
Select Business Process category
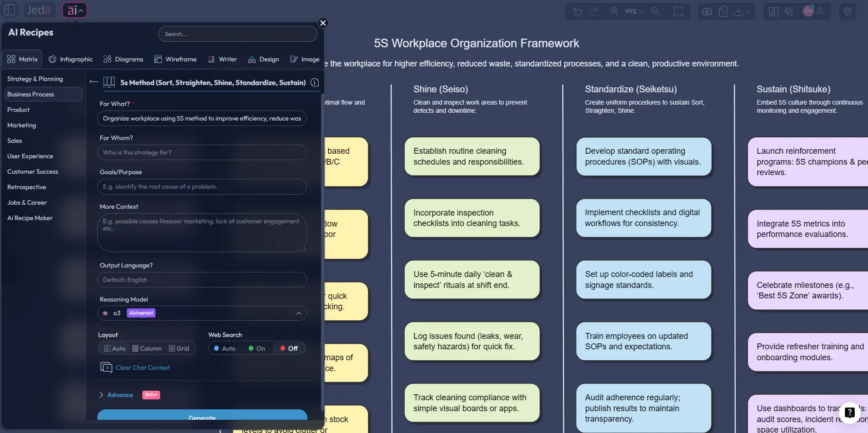click(x=44, y=94)
